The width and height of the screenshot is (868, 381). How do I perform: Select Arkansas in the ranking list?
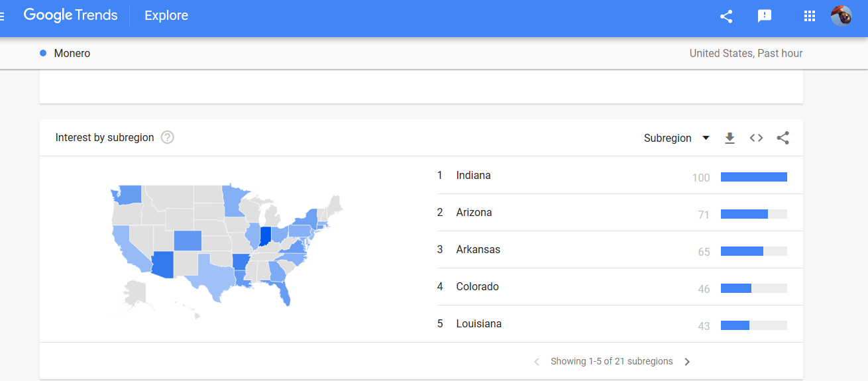pyautogui.click(x=478, y=250)
